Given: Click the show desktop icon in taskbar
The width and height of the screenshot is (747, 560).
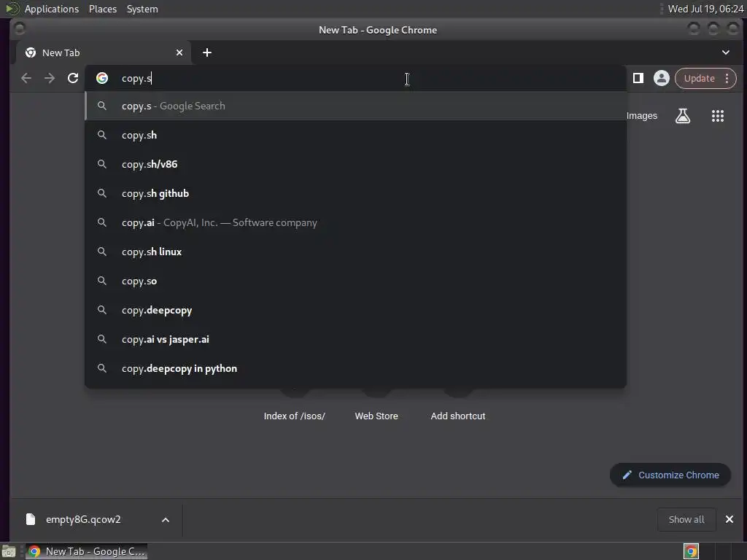Looking at the screenshot, I should 9,551.
